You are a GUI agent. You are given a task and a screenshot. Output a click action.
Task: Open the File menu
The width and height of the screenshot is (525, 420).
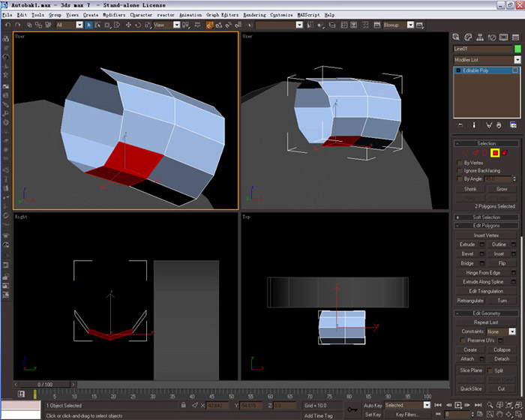pos(7,15)
